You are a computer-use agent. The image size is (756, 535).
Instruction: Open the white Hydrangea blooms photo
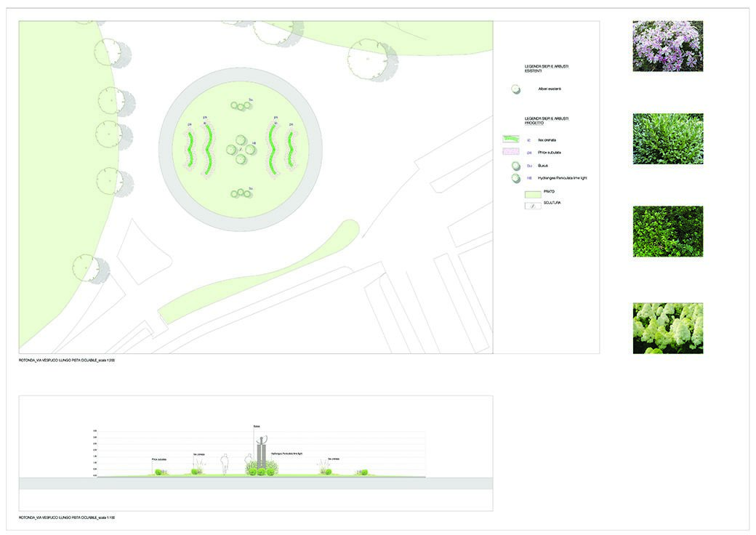coord(668,329)
